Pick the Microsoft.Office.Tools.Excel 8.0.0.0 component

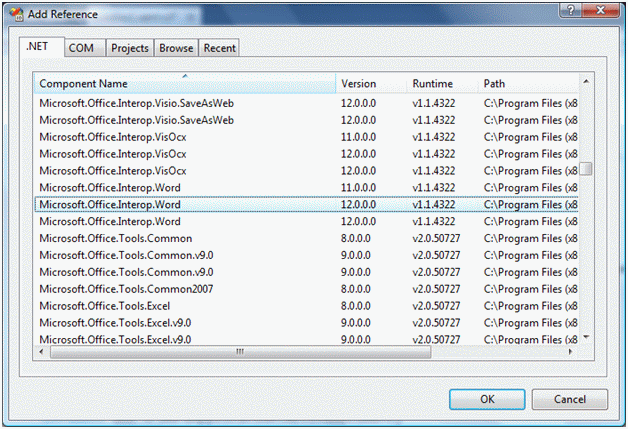point(306,306)
